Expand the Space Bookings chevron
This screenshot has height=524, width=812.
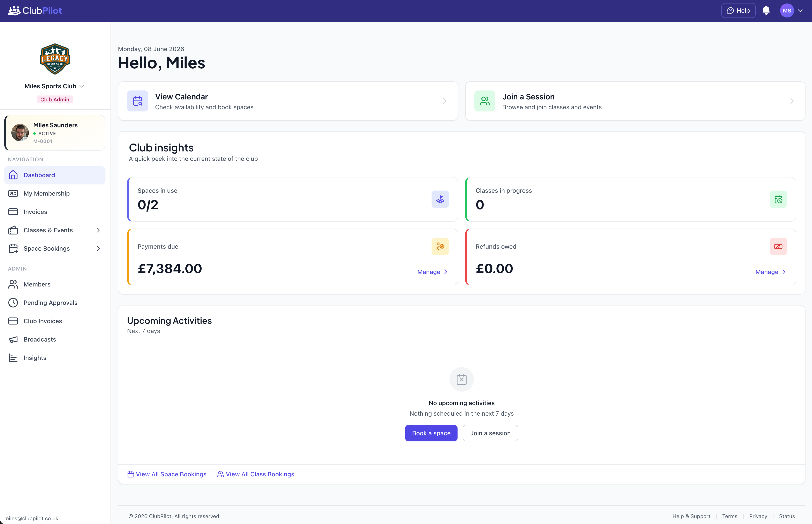point(98,248)
